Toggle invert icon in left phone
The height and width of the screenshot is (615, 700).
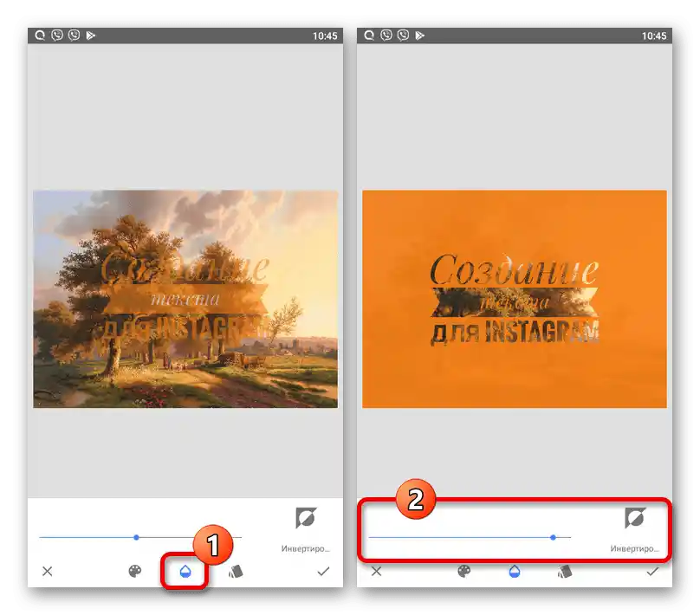coord(306,518)
